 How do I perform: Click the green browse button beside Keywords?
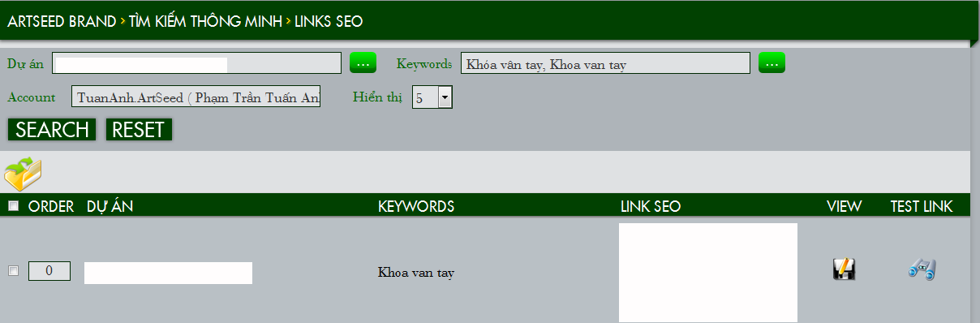[x=772, y=62]
